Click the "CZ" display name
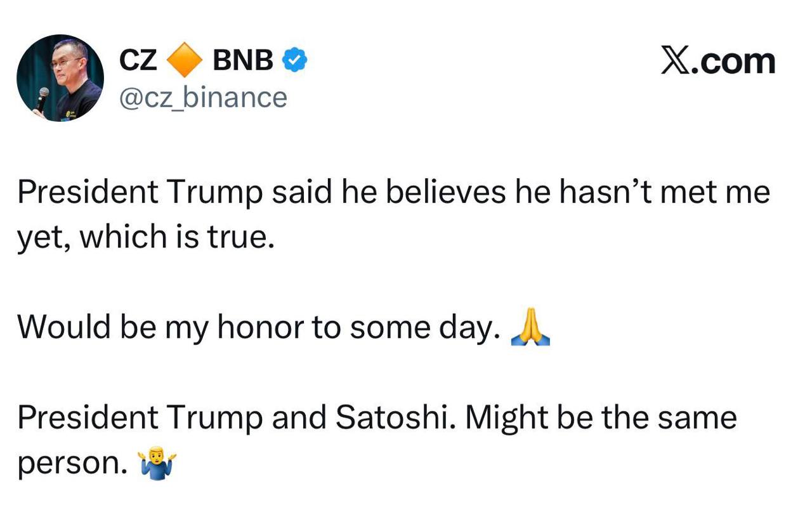812x513 pixels. click(x=138, y=61)
